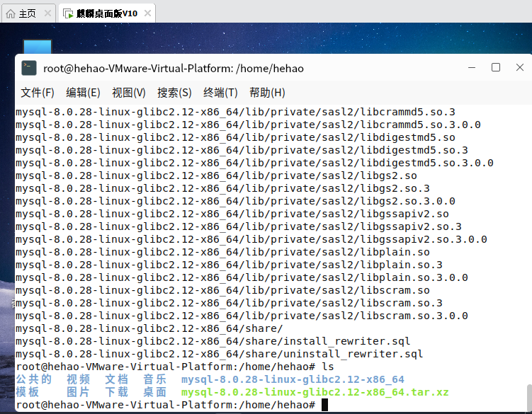Click the line ending in libcrammd5.so.3.0.0
Viewport: 532px width, 414px height.
tap(248, 125)
